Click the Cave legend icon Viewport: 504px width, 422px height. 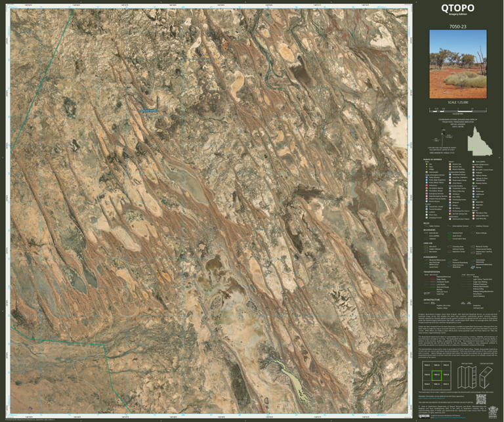tap(473, 207)
